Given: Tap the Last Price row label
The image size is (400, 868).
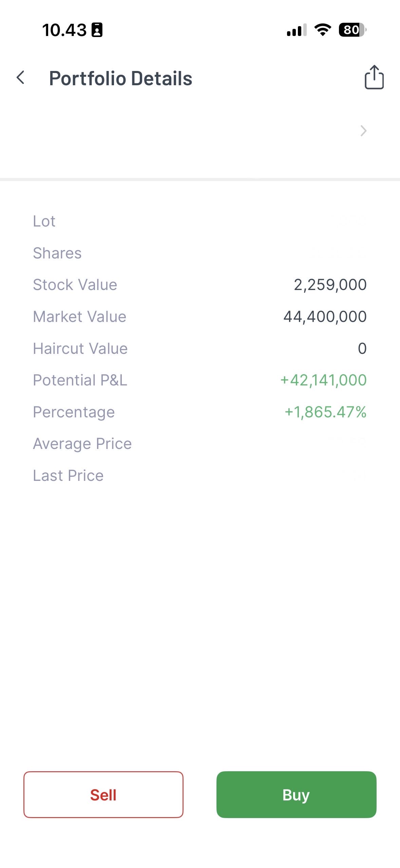Looking at the screenshot, I should click(x=68, y=475).
